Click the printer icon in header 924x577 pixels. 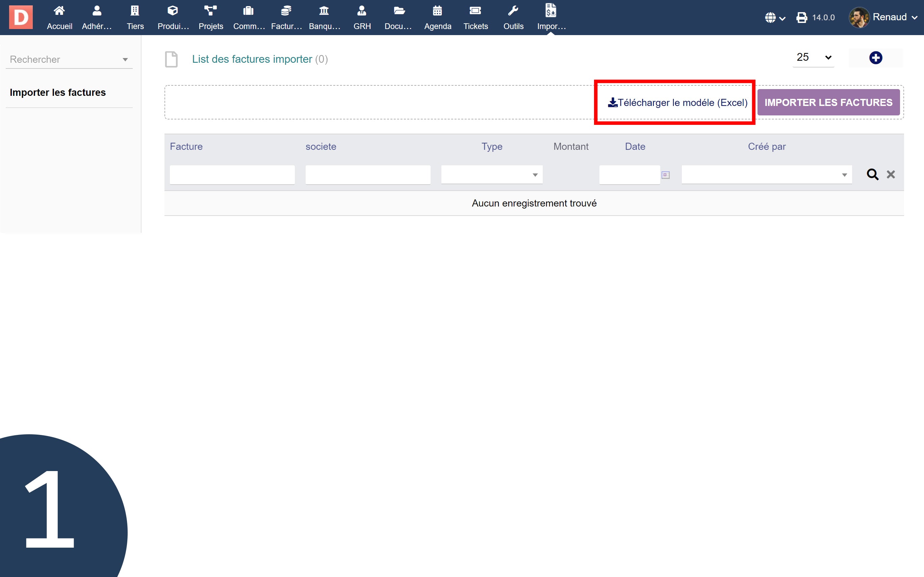click(x=801, y=18)
